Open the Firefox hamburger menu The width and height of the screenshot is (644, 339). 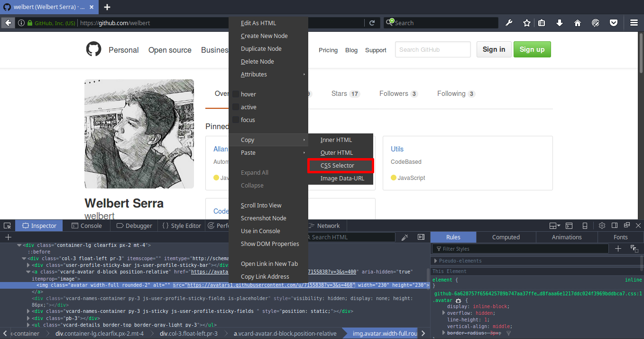coord(634,23)
